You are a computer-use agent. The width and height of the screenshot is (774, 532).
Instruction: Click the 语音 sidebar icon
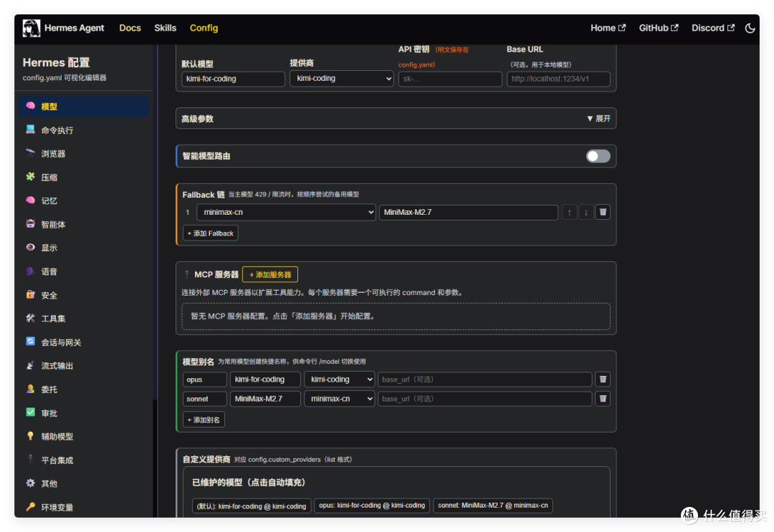coord(31,271)
